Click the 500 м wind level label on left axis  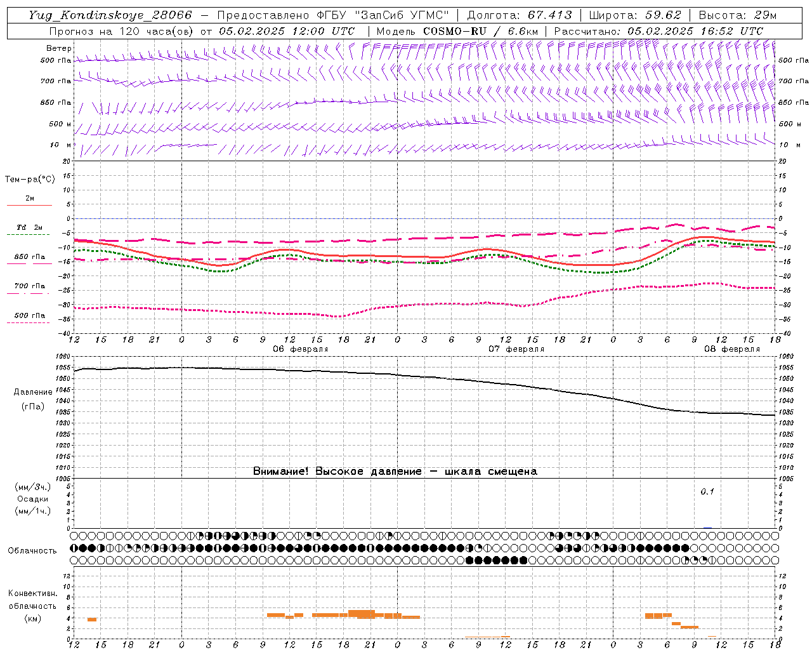60,124
